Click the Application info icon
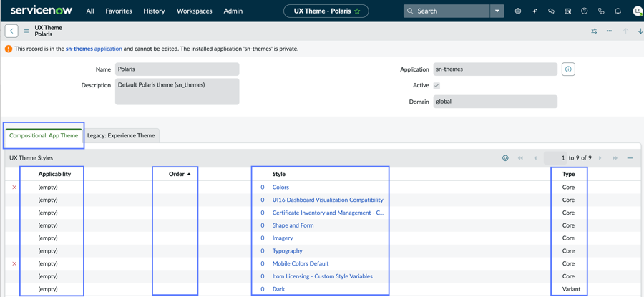The image size is (644, 297). (x=568, y=69)
